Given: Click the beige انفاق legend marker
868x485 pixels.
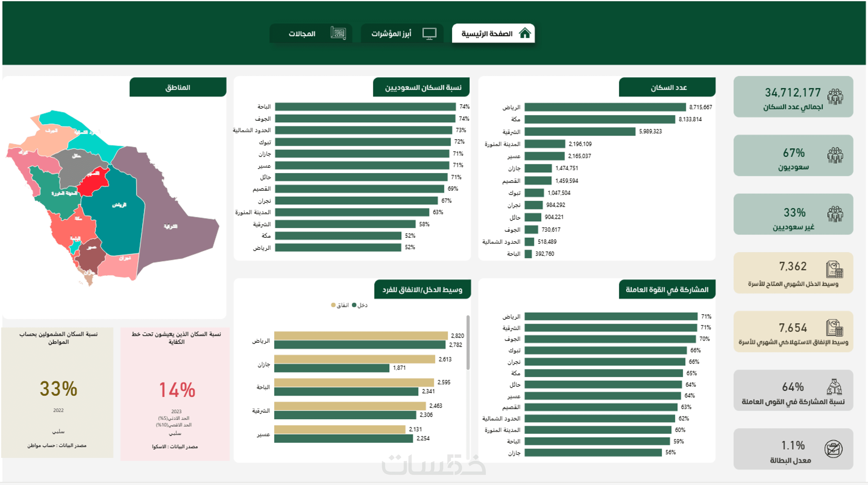Looking at the screenshot, I should pyautogui.click(x=333, y=305).
